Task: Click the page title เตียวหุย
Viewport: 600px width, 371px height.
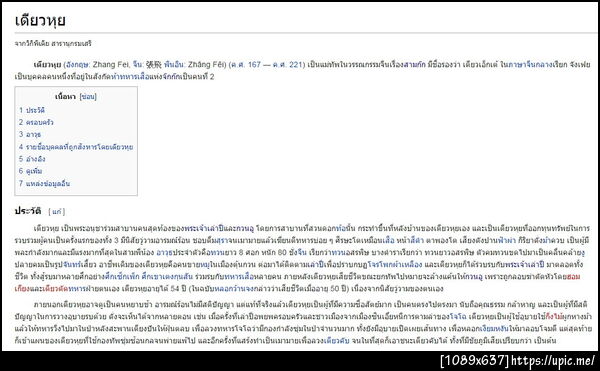Action: pyautogui.click(x=40, y=20)
